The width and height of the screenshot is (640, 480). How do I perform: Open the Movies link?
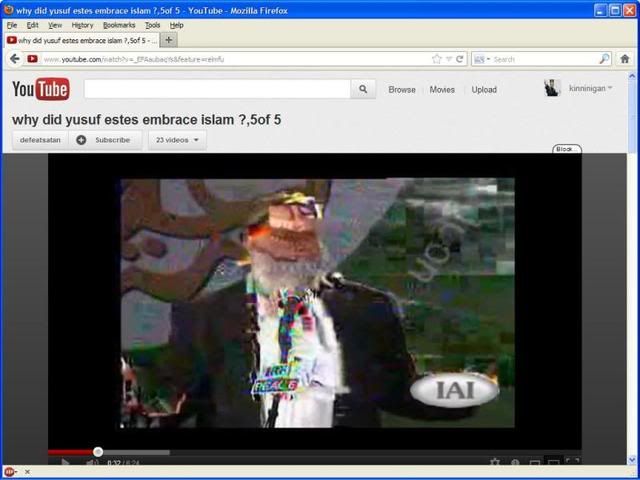(442, 90)
